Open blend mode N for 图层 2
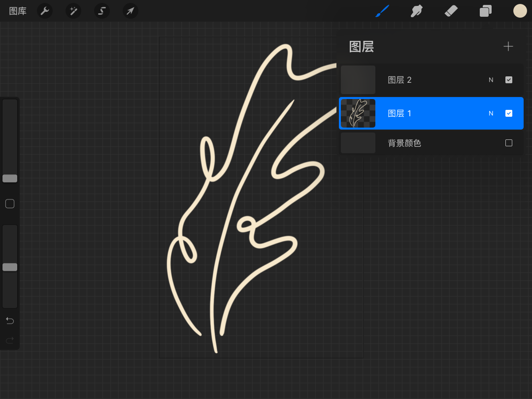This screenshot has width=532, height=399. pos(491,80)
